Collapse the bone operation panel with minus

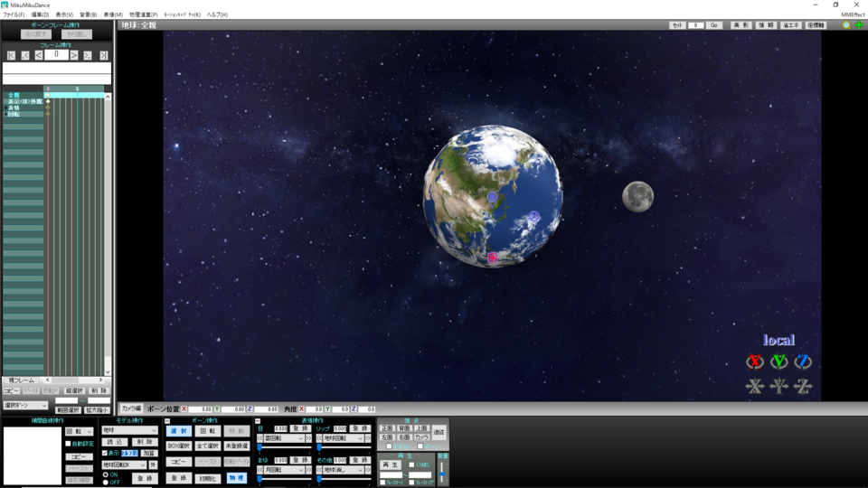pos(167,421)
